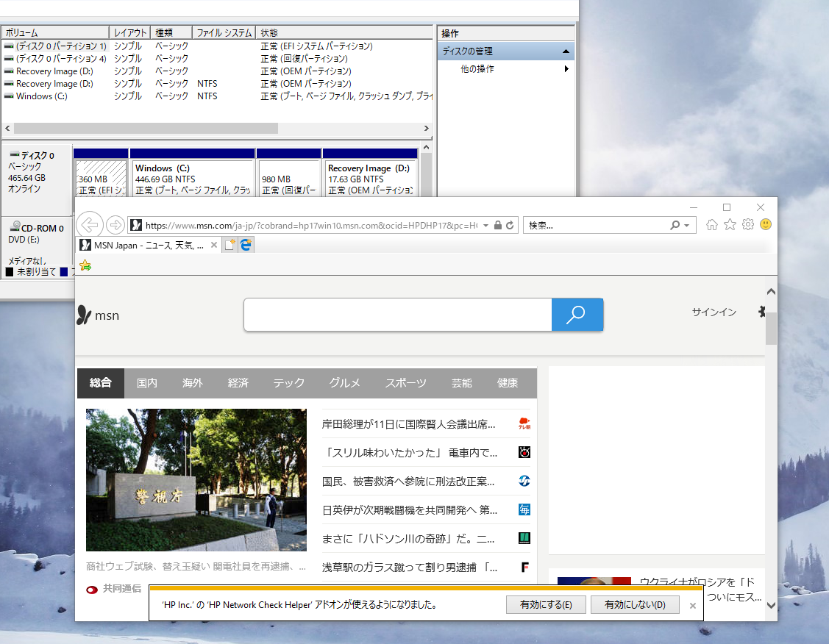Click the サインイン link
This screenshot has height=644, width=829.
point(713,312)
